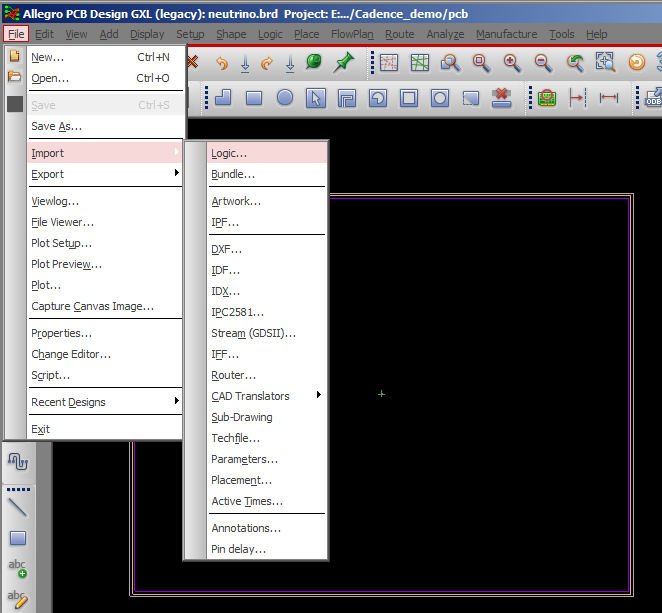Toggle the red grid display icon

[x=389, y=63]
